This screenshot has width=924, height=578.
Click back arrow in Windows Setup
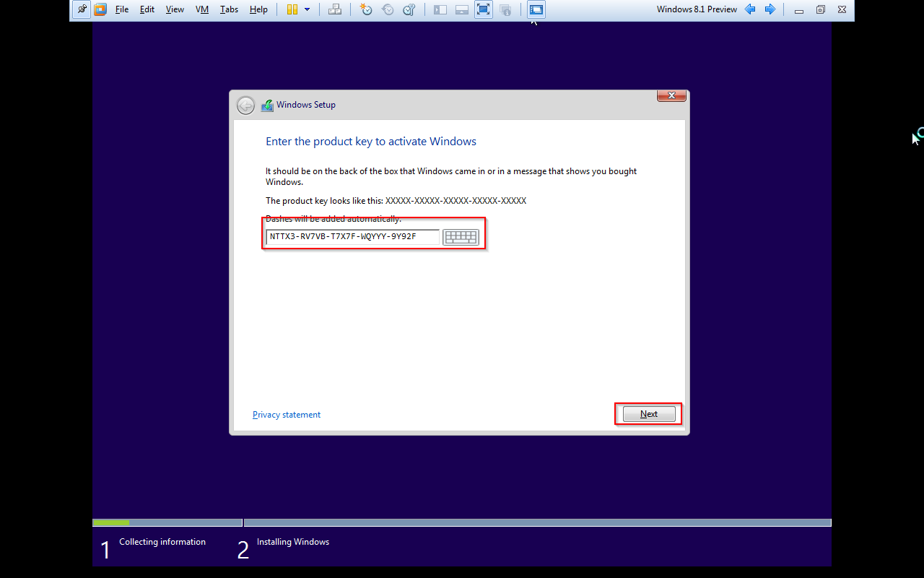coord(245,105)
